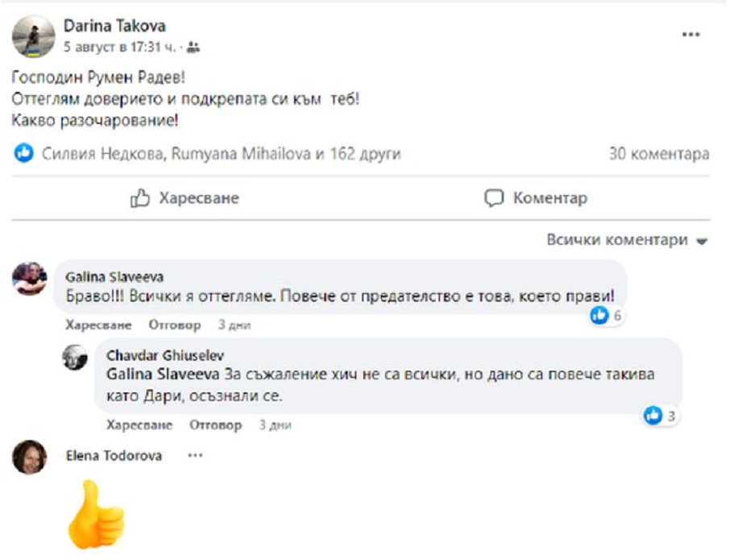This screenshot has width=730, height=560.
Task: Click the friends audience icon beside post date
Action: (193, 48)
